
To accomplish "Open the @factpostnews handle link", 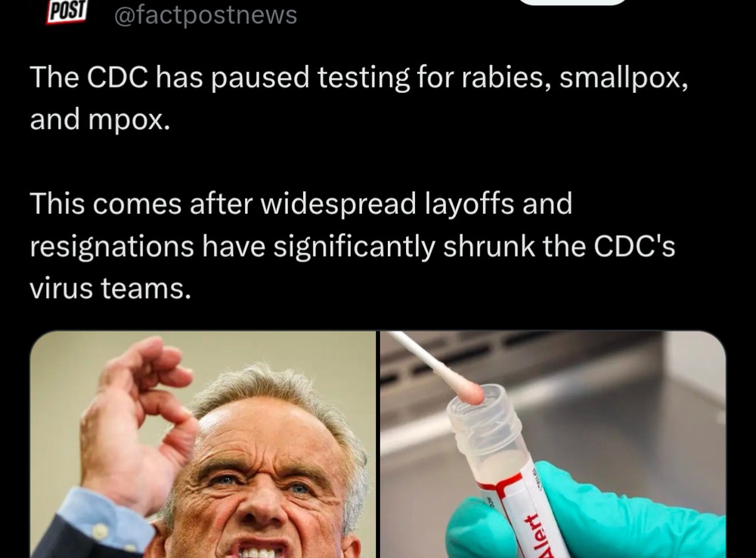I will 206,14.
